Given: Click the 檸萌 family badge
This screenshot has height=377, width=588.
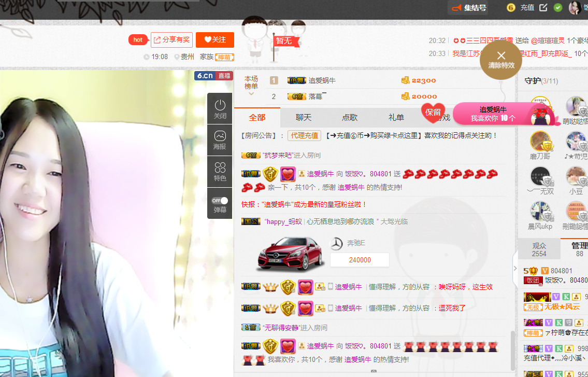Looking at the screenshot, I should 225,57.
